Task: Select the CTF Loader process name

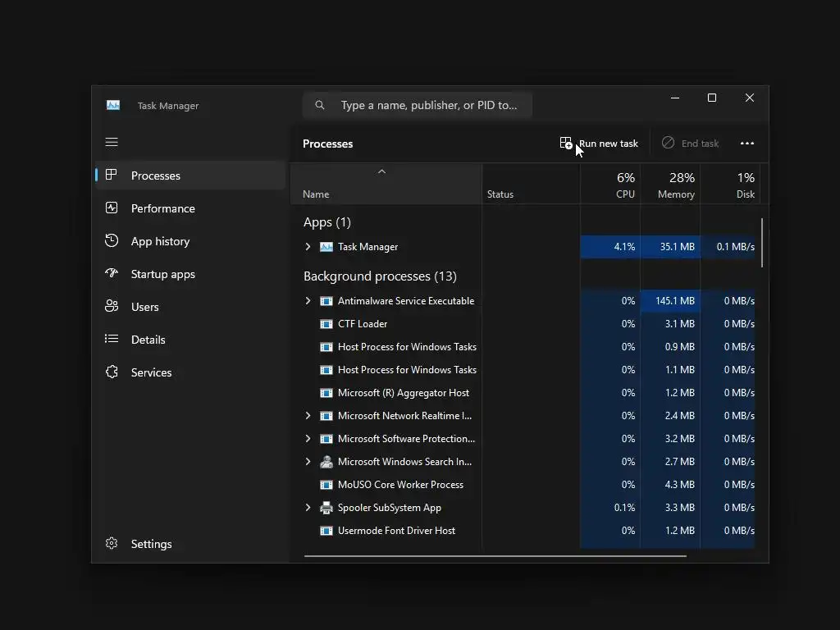Action: point(363,324)
